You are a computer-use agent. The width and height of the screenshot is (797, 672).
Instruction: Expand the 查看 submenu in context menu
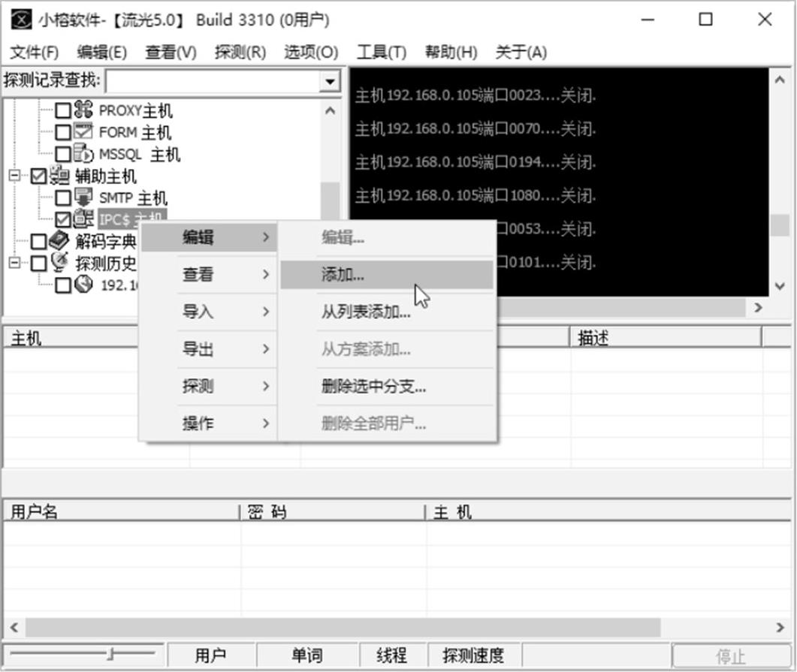point(209,274)
